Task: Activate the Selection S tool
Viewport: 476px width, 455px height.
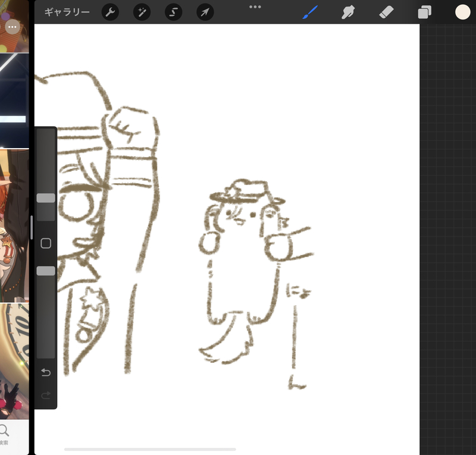Action: 173,12
